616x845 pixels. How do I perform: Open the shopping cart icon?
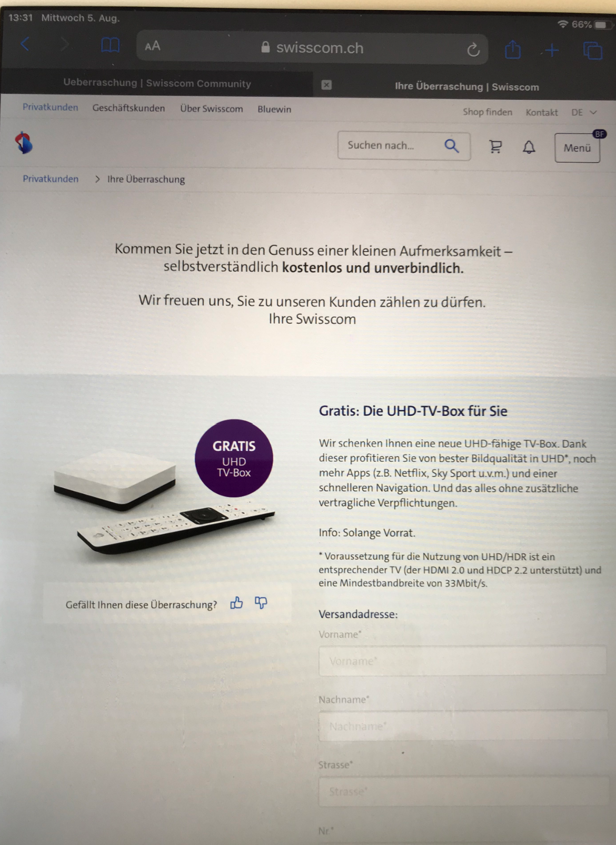[495, 146]
